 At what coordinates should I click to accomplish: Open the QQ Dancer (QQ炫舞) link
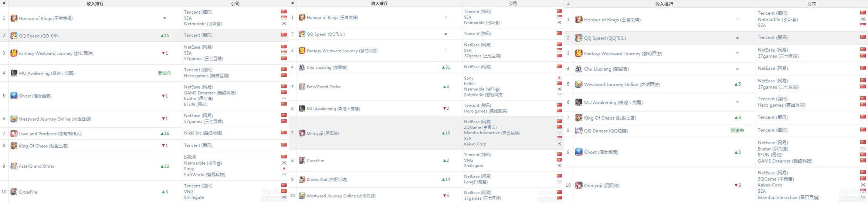click(x=606, y=131)
